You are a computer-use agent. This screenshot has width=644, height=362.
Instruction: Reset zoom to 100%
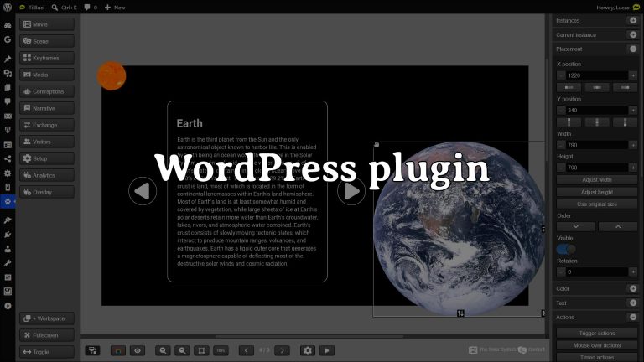[221, 350]
